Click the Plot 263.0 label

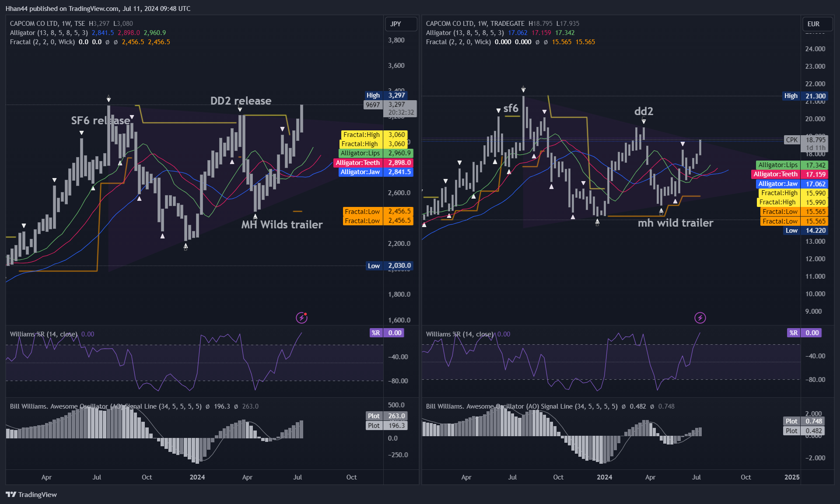(387, 416)
